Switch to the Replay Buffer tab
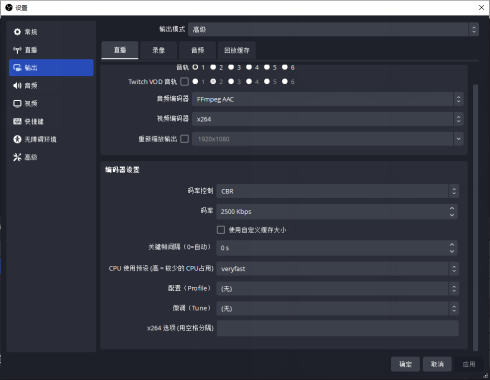The width and height of the screenshot is (490, 380). (237, 50)
